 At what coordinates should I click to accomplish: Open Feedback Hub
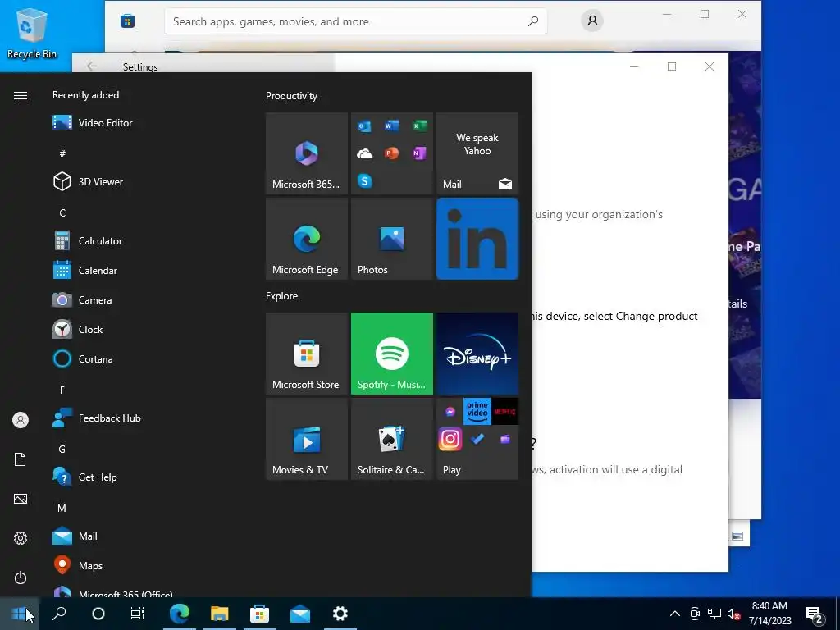pyautogui.click(x=97, y=418)
